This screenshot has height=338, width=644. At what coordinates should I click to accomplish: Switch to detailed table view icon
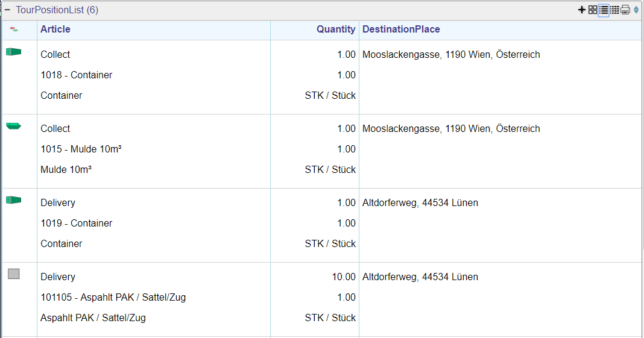pos(614,10)
